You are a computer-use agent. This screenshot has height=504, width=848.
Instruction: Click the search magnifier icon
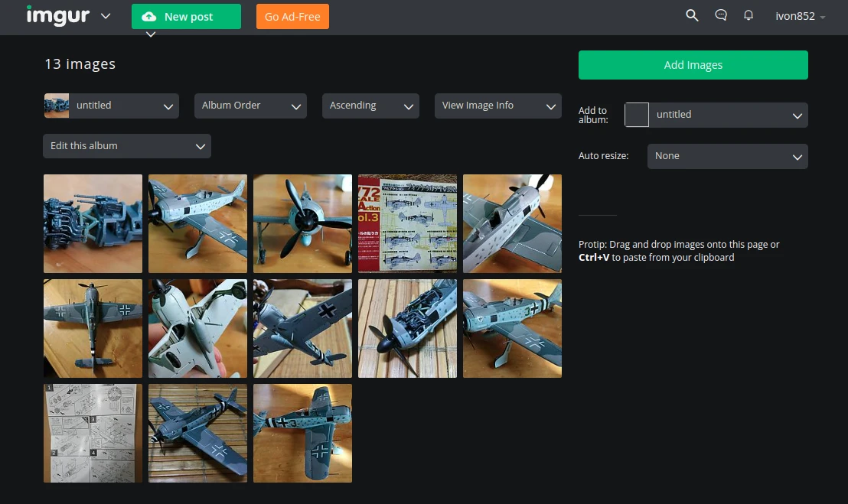tap(692, 15)
